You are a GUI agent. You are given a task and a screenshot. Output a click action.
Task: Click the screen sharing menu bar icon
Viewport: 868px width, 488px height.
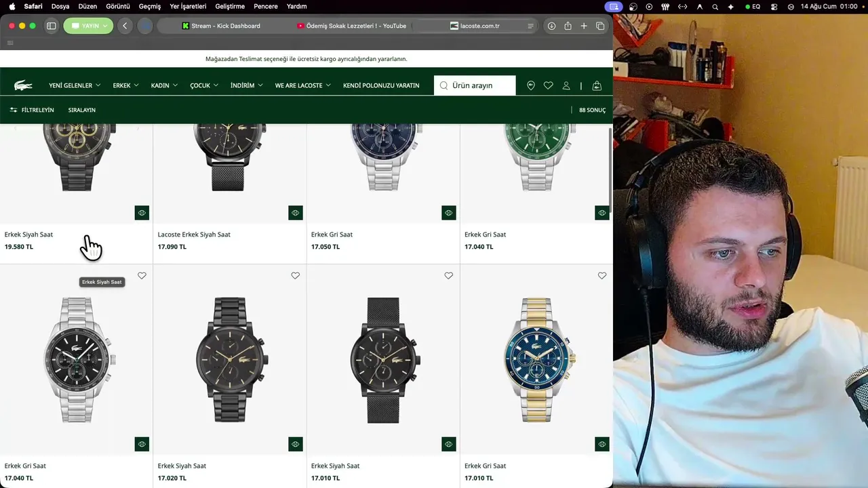614,6
